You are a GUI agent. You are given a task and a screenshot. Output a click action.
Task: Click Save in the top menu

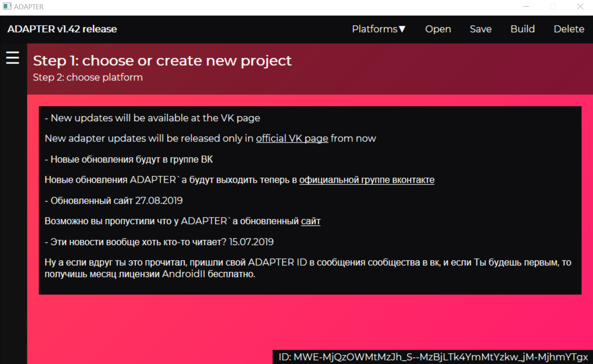pyautogui.click(x=481, y=29)
